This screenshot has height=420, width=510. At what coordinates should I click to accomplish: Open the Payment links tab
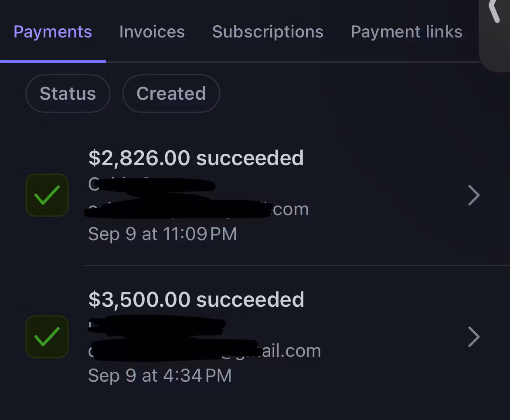click(406, 32)
